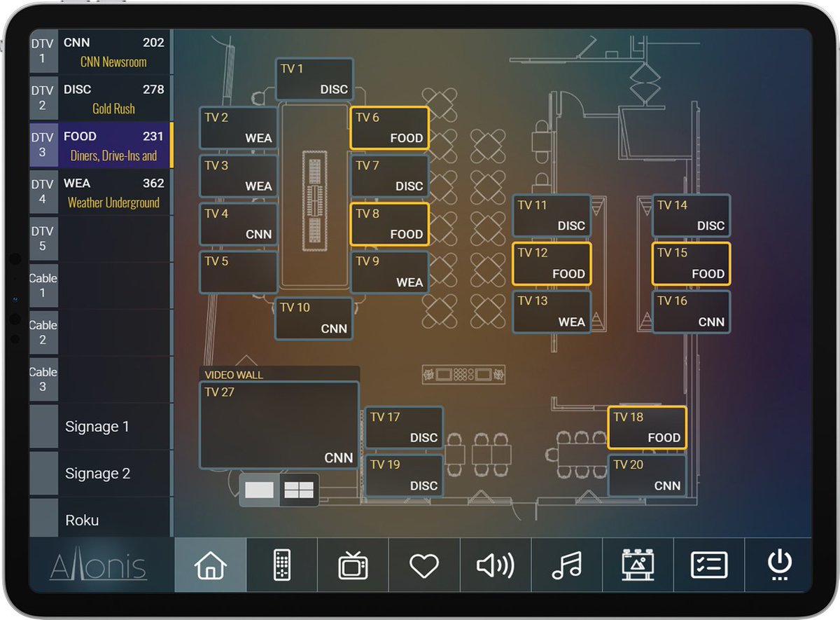Open the music note icon
The height and width of the screenshot is (620, 840).
click(567, 565)
